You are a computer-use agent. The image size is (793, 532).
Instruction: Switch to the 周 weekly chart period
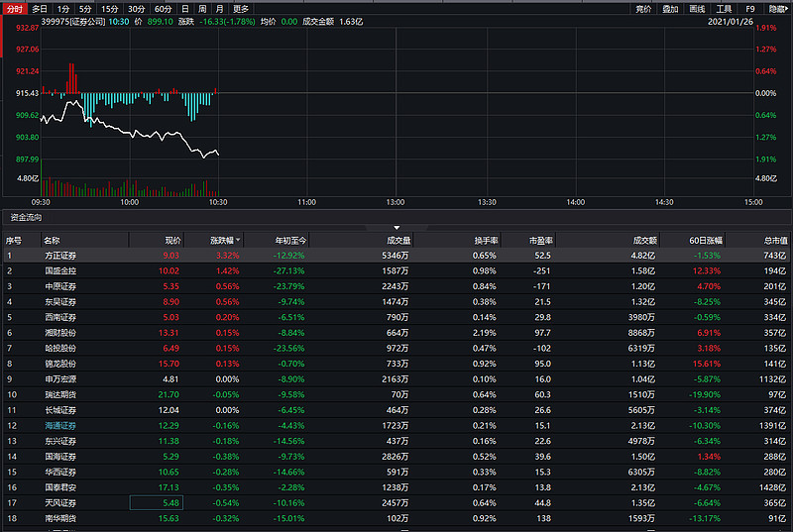pos(202,8)
